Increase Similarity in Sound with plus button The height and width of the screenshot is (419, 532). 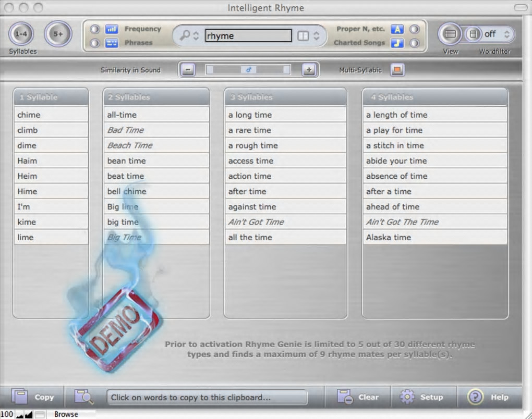309,70
